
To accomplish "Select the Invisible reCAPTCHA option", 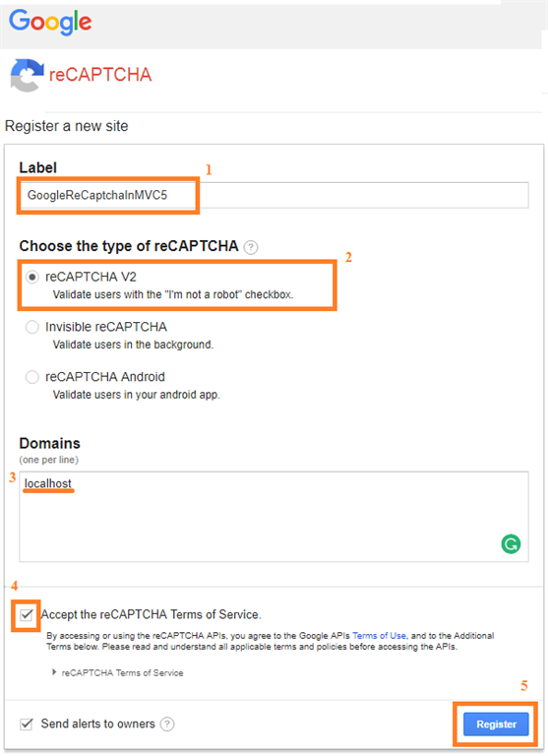I will tap(32, 327).
